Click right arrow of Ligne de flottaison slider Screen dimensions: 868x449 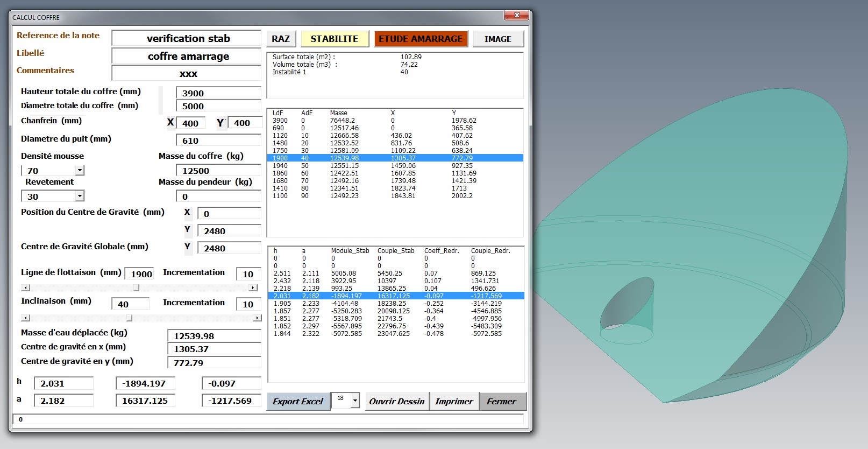(253, 288)
